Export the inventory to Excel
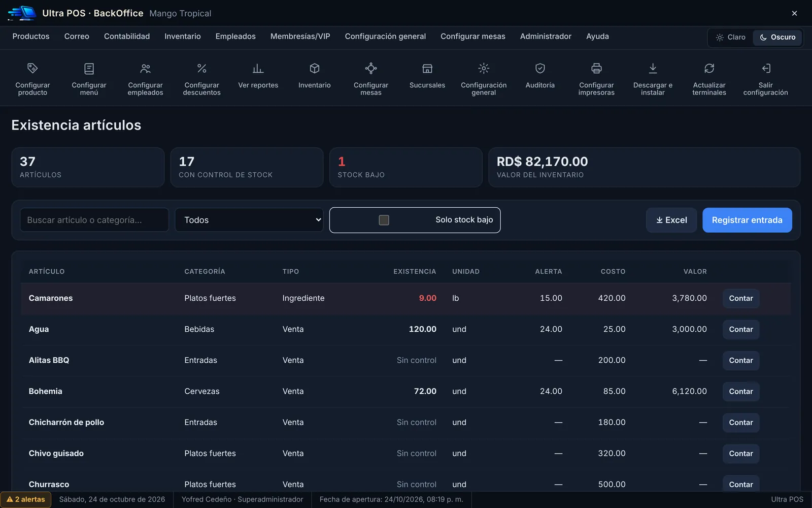Image resolution: width=812 pixels, height=508 pixels. 671,220
